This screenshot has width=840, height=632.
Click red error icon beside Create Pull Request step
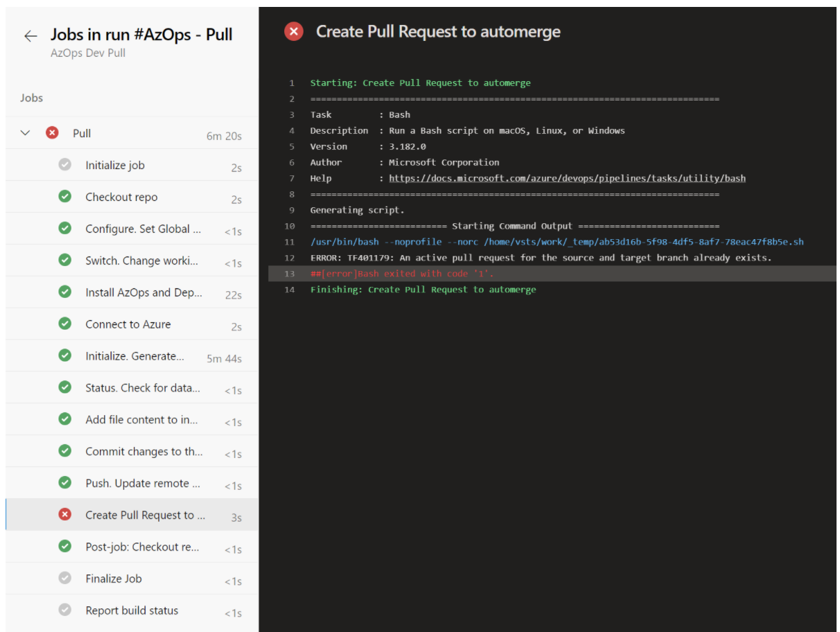[x=65, y=514]
